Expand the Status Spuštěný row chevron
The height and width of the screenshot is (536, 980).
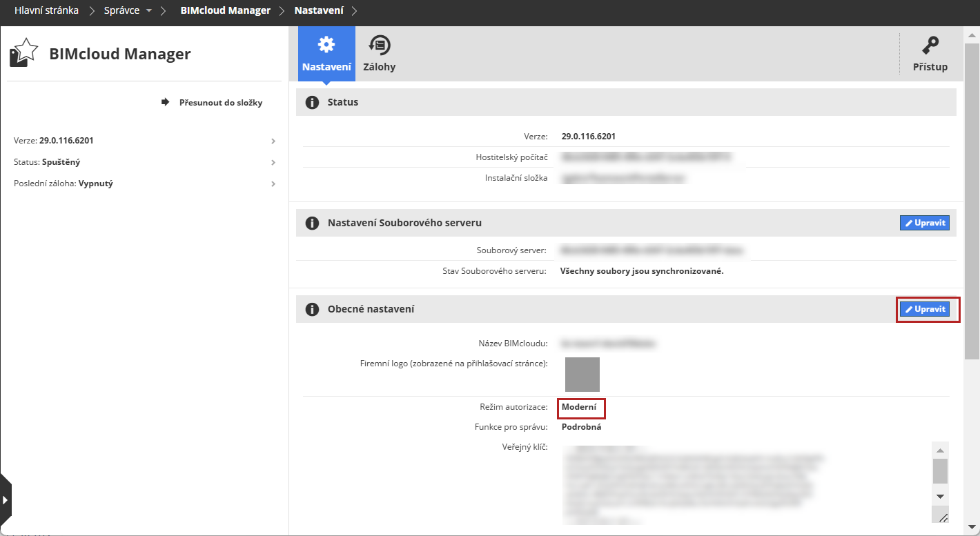(x=273, y=163)
